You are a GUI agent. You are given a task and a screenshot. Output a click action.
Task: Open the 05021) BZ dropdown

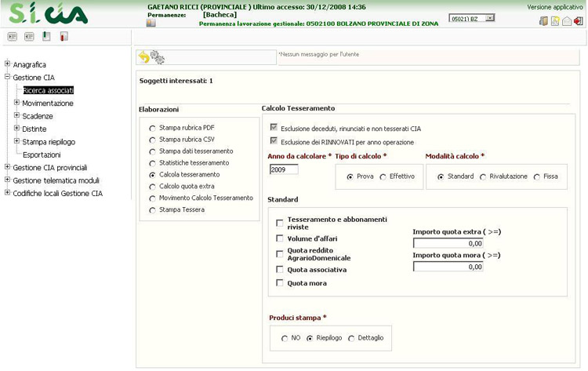(472, 18)
